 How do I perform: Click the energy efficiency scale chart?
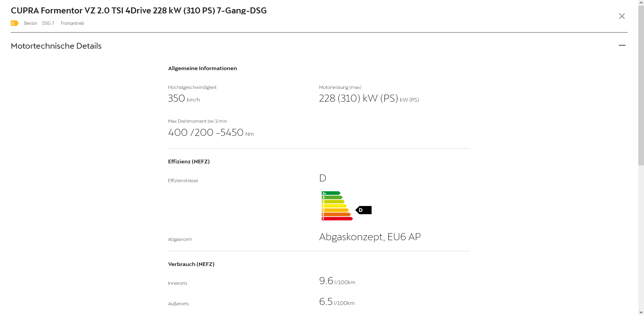click(x=337, y=206)
